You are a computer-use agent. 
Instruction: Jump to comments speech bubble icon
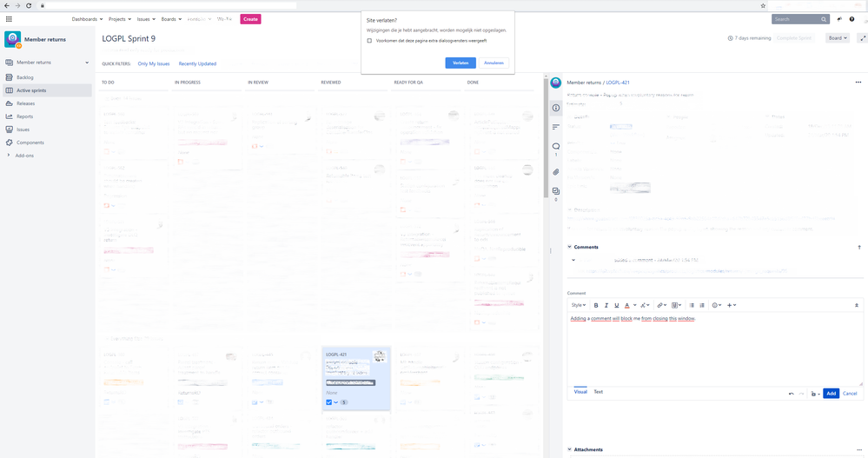556,147
